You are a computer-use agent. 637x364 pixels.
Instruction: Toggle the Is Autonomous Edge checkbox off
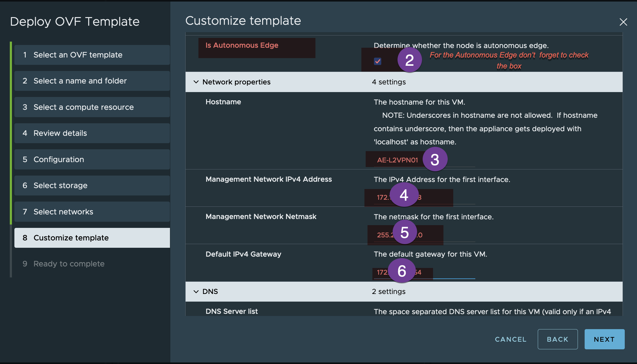point(378,61)
